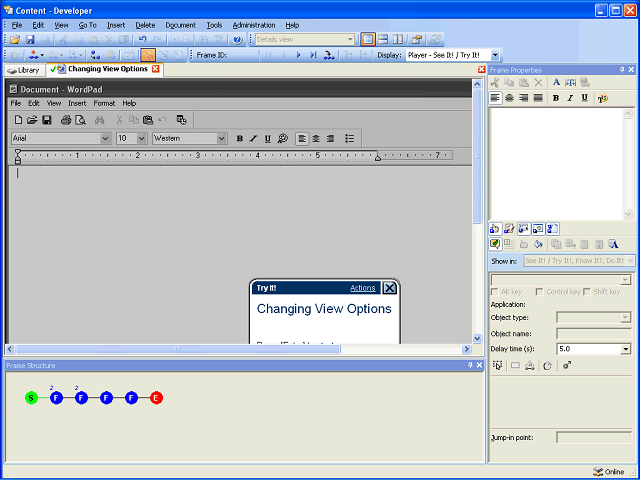
Task: Select center alignment in Frame Properties panel
Action: pos(509,98)
